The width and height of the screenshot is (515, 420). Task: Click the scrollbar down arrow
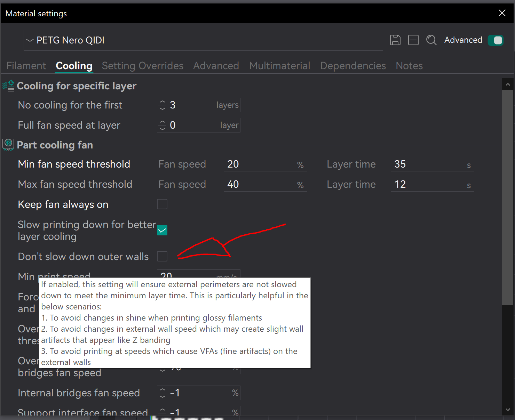[507, 410]
